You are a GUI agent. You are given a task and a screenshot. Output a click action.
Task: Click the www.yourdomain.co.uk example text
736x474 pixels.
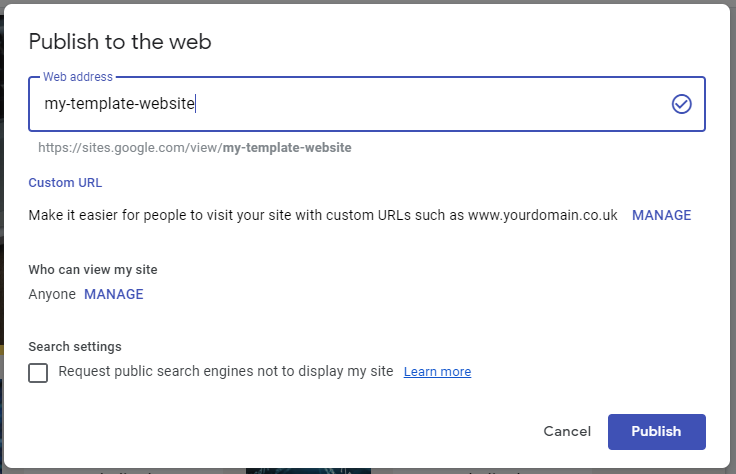(543, 215)
